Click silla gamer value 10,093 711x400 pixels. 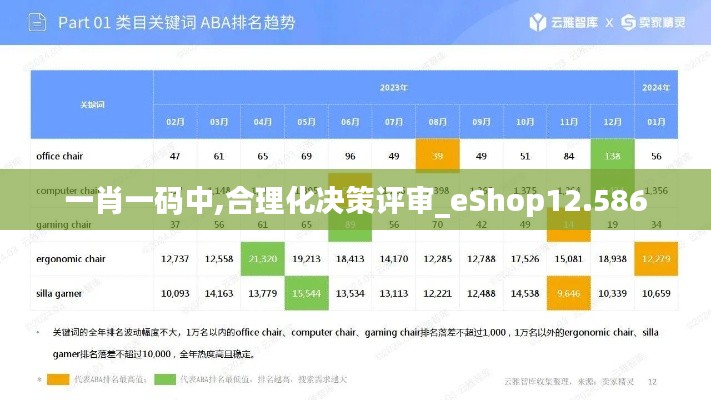pos(175,293)
